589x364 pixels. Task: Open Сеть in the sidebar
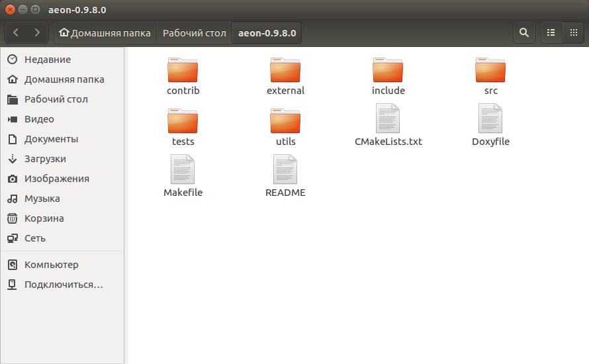click(x=62, y=238)
